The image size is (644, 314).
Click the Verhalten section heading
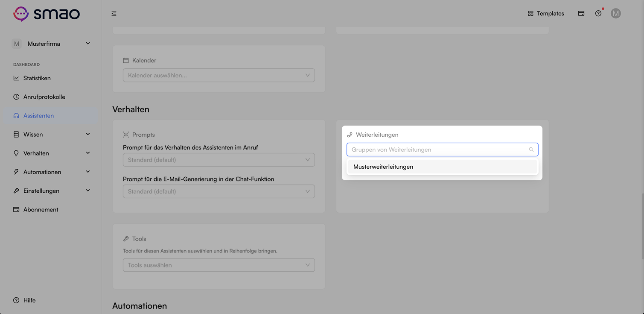[131, 109]
